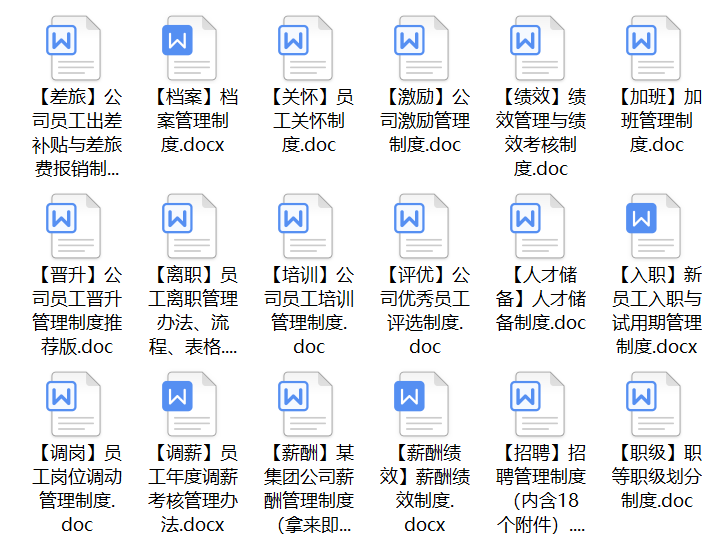718x558 pixels.
Task: Click the 【入职】新员工入职与试用期管理制度.docx icon
Action: coord(656,226)
